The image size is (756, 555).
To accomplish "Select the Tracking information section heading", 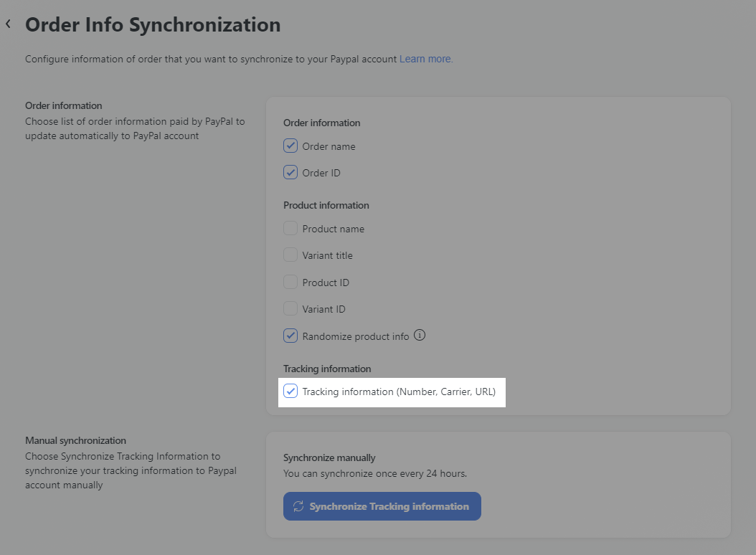I will click(x=327, y=369).
